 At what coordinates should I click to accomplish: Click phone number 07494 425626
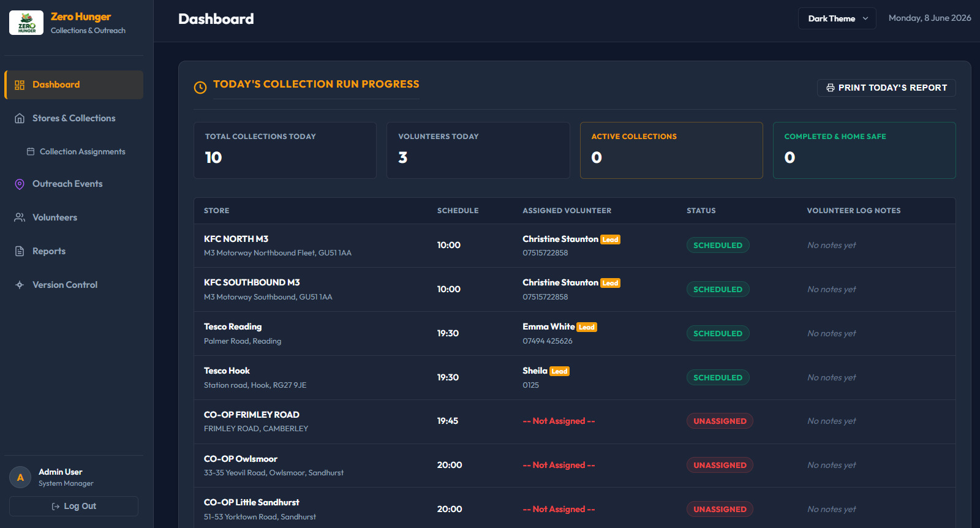point(548,341)
